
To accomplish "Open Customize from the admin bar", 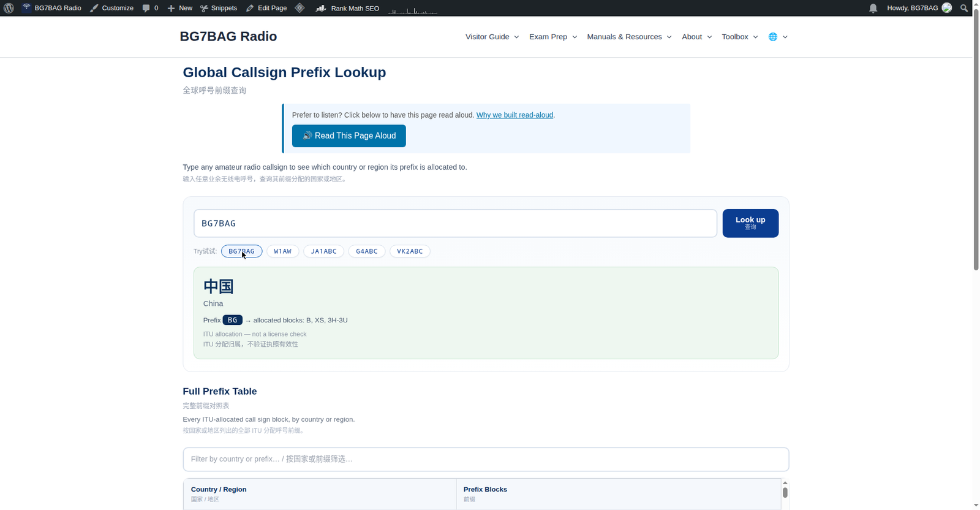I will pyautogui.click(x=111, y=8).
